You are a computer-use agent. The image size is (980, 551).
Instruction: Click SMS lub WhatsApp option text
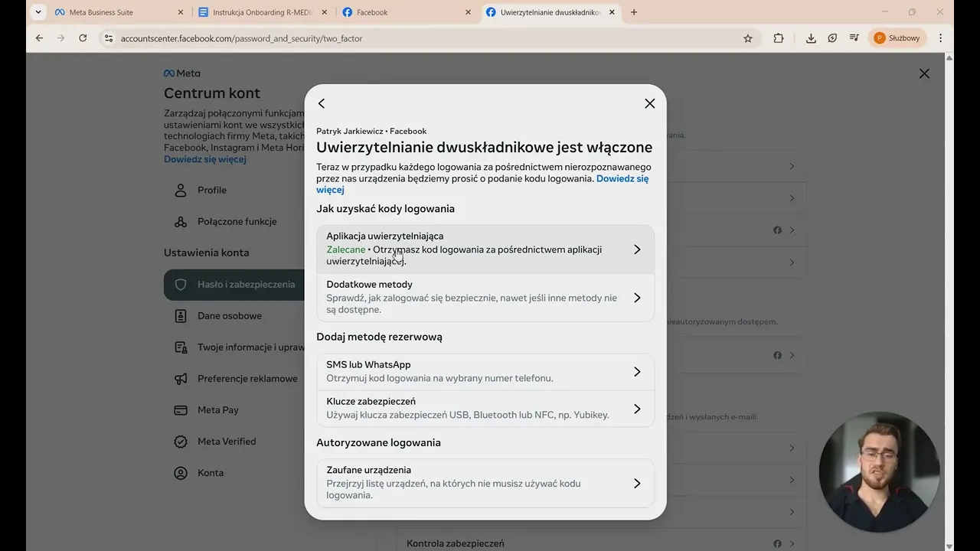pos(368,365)
